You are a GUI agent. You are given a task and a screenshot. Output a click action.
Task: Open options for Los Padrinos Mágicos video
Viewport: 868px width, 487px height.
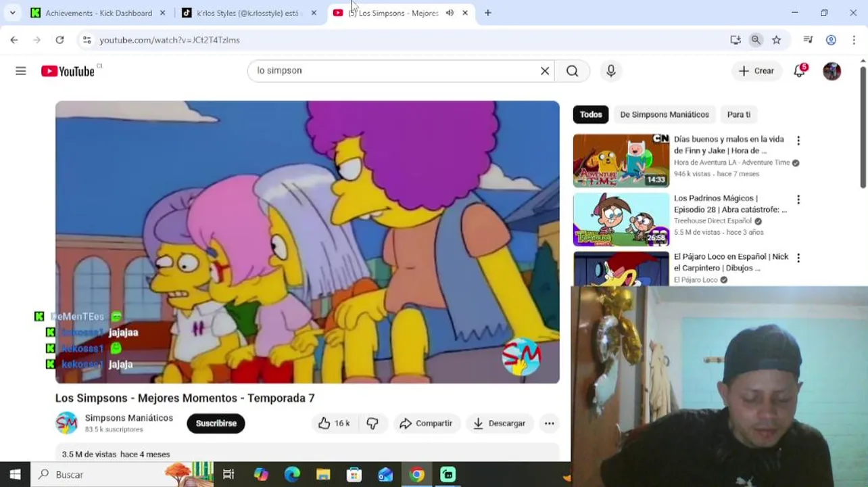click(798, 200)
